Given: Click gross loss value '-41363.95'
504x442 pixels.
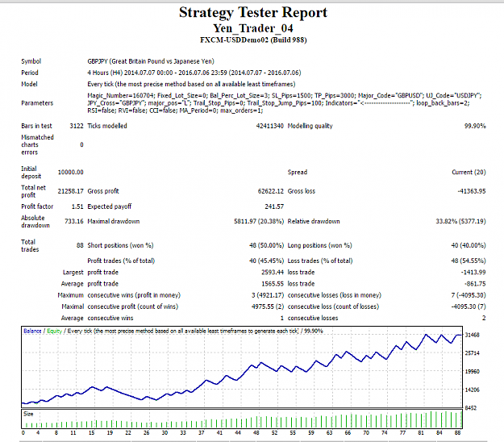Looking at the screenshot, I should tap(472, 191).
